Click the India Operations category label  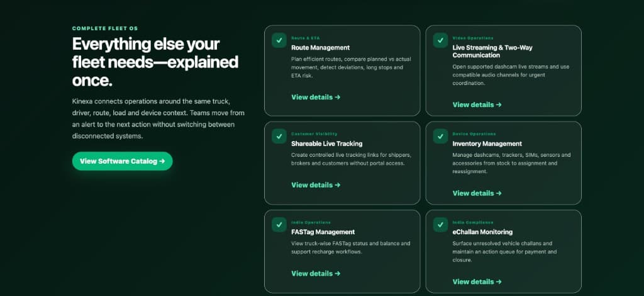pos(311,222)
